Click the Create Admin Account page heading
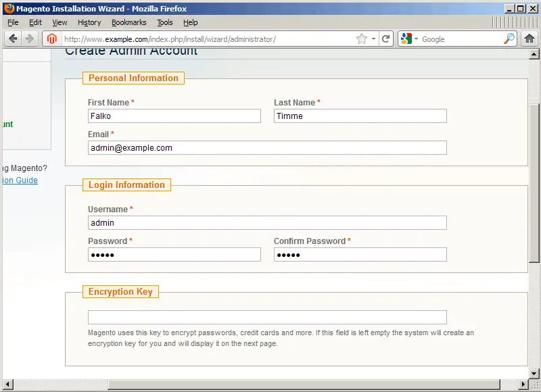This screenshot has width=541, height=392. (131, 51)
